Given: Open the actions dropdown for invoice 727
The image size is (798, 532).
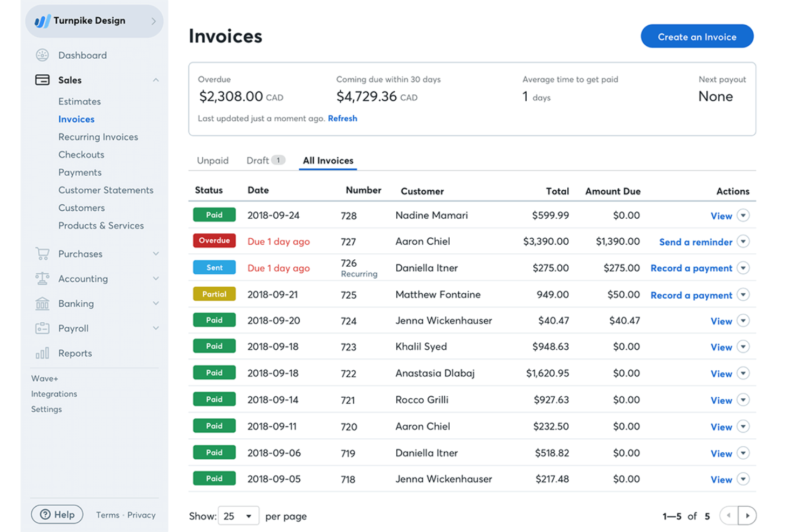Looking at the screenshot, I should (x=744, y=241).
